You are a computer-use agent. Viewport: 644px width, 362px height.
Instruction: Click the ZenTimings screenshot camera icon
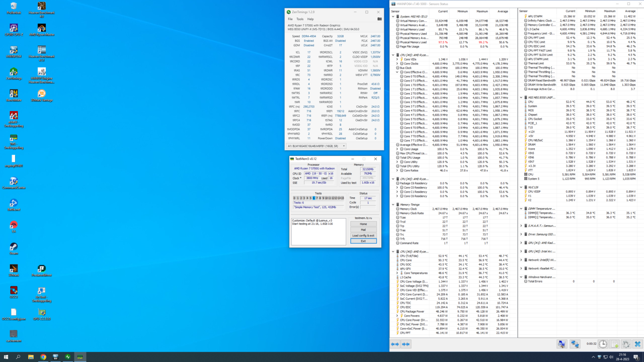coord(379,19)
